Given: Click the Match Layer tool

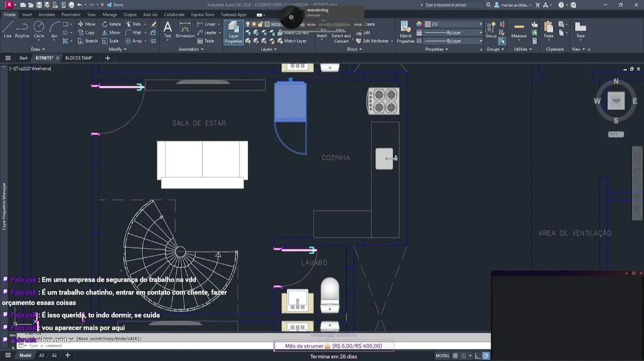Looking at the screenshot, I should [x=291, y=41].
